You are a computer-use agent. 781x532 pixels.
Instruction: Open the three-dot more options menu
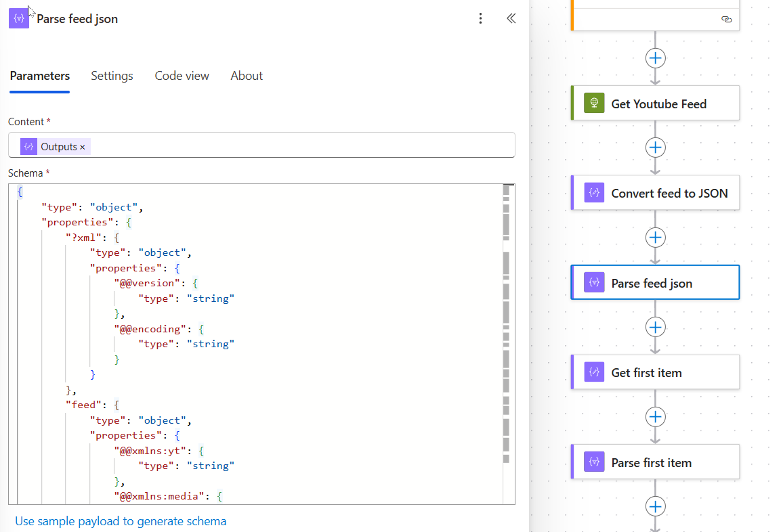480,18
